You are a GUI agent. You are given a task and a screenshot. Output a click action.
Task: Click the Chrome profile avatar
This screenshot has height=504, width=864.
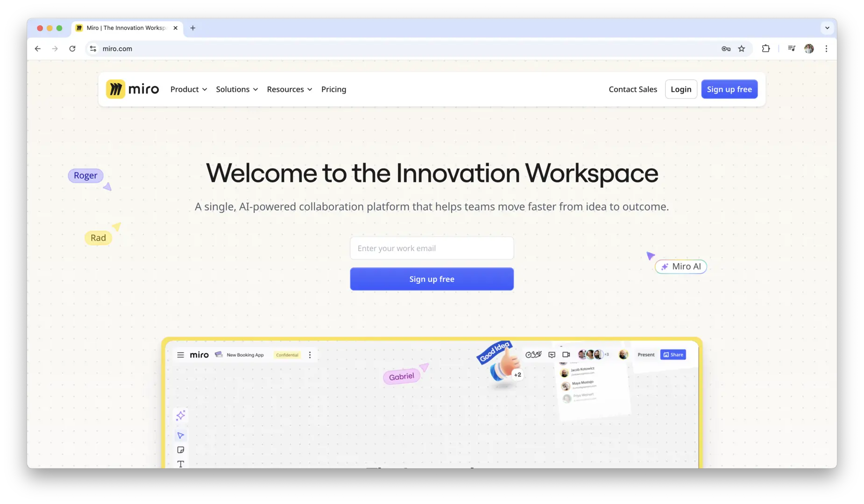809,49
